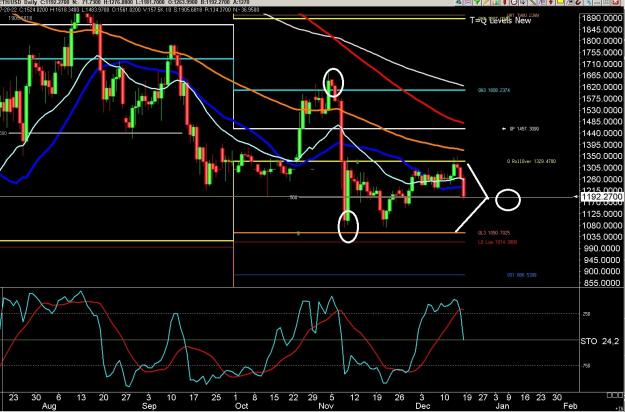625x412 pixels.
Task: Select the 1575.0000 price axis label
Action: pyautogui.click(x=602, y=99)
